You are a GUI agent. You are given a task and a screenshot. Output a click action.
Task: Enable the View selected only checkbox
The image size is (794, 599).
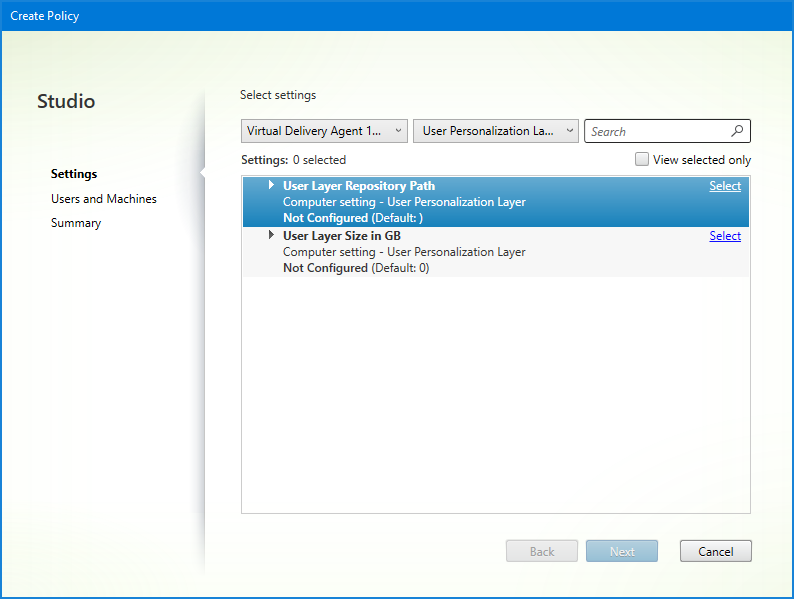642,160
